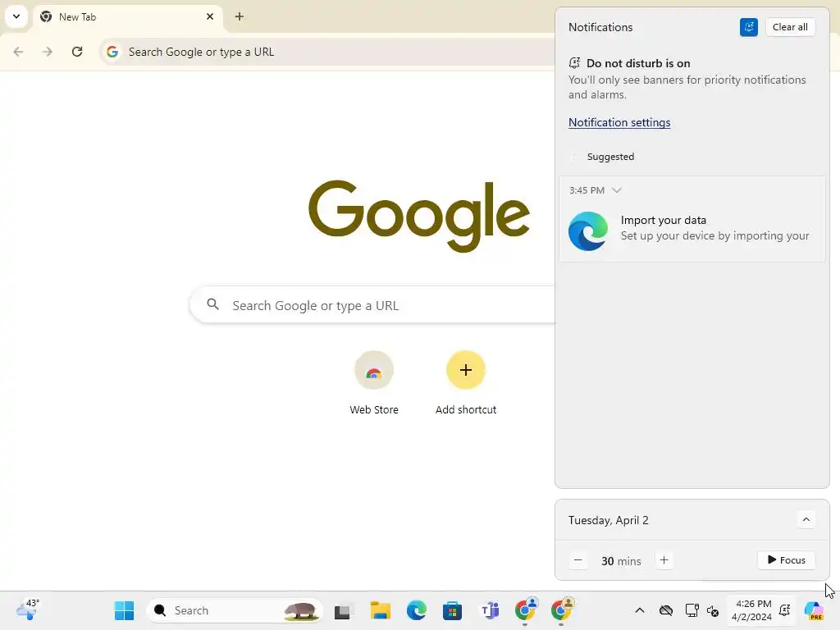Open Microsoft Store from the taskbar
The image size is (840, 630).
453,610
